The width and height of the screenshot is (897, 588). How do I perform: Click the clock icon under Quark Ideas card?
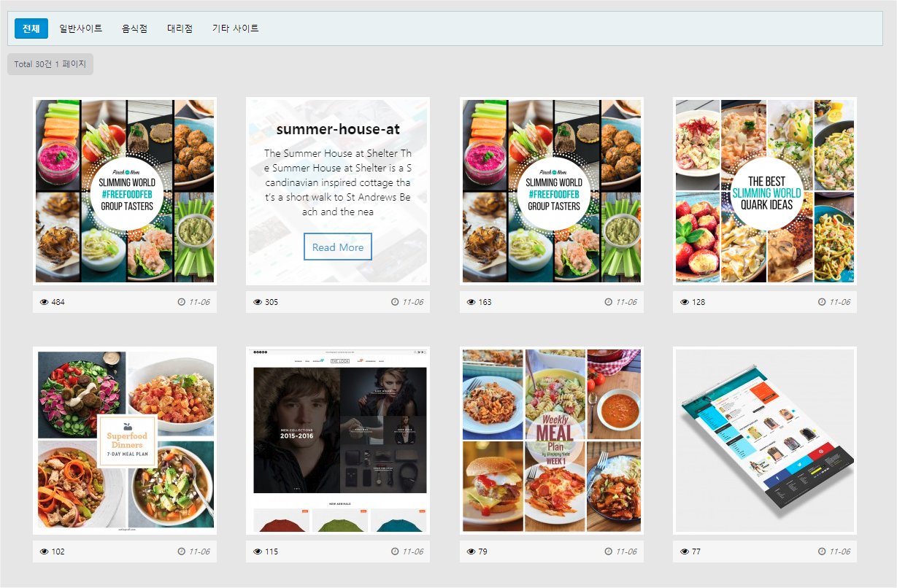pyautogui.click(x=822, y=302)
